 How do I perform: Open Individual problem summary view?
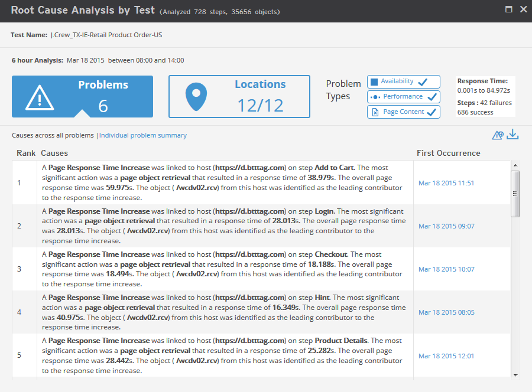tap(143, 135)
